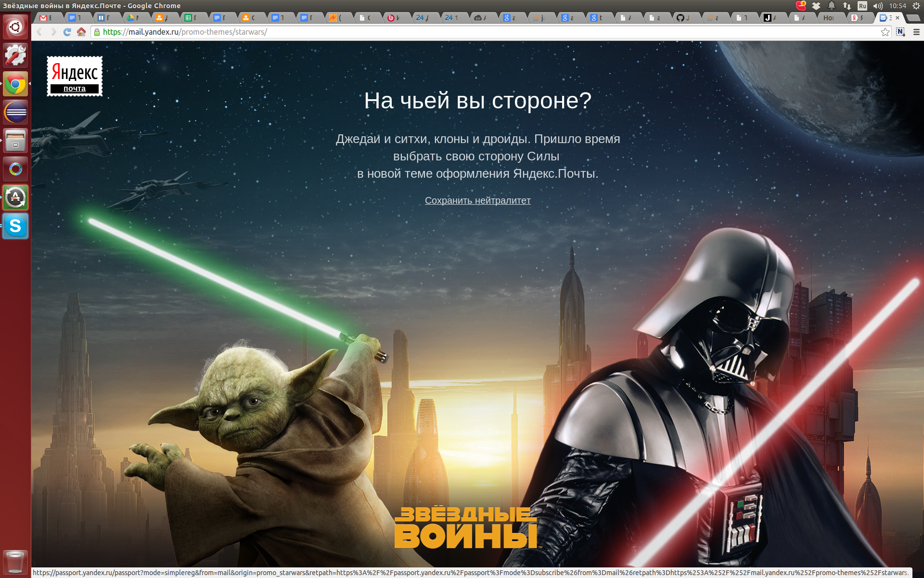Click the Яндекс Почта logo
Screen dimensions: 924x578
coord(75,76)
